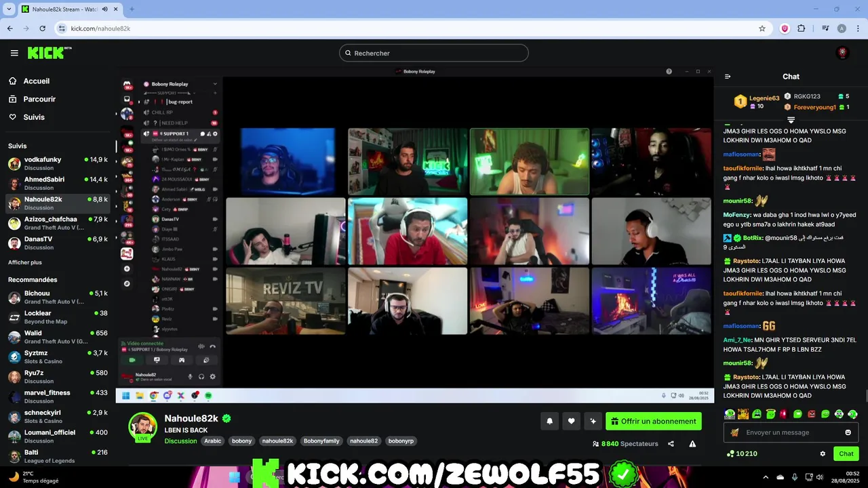Image resolution: width=868 pixels, height=488 pixels.
Task: Select the bobony tag
Action: (x=241, y=441)
